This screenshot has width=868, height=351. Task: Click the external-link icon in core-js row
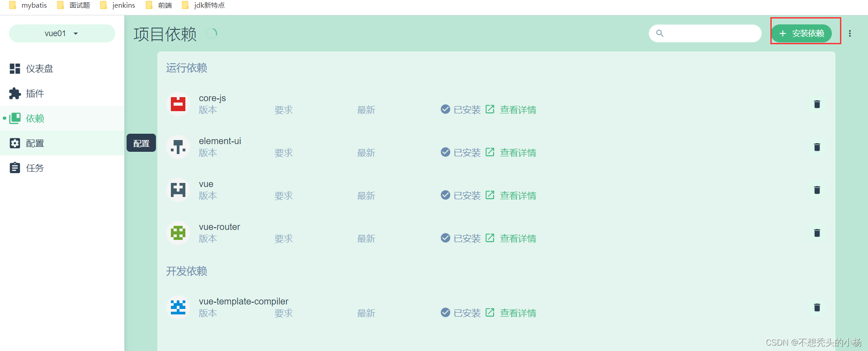[x=490, y=109]
